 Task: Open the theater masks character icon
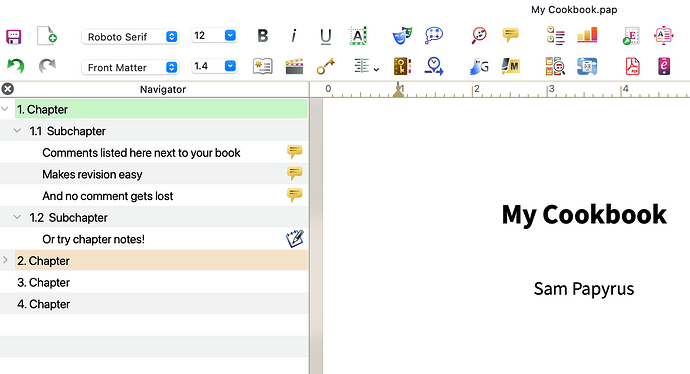point(402,36)
